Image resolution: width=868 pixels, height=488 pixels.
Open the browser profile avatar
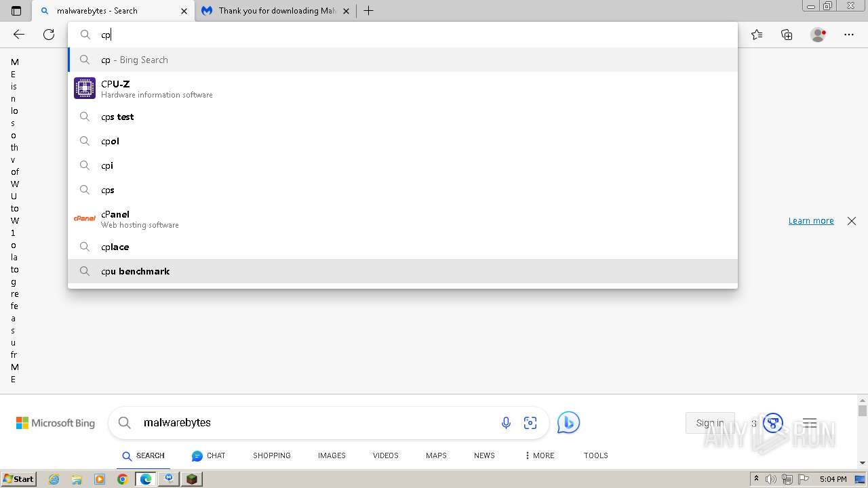tap(818, 35)
